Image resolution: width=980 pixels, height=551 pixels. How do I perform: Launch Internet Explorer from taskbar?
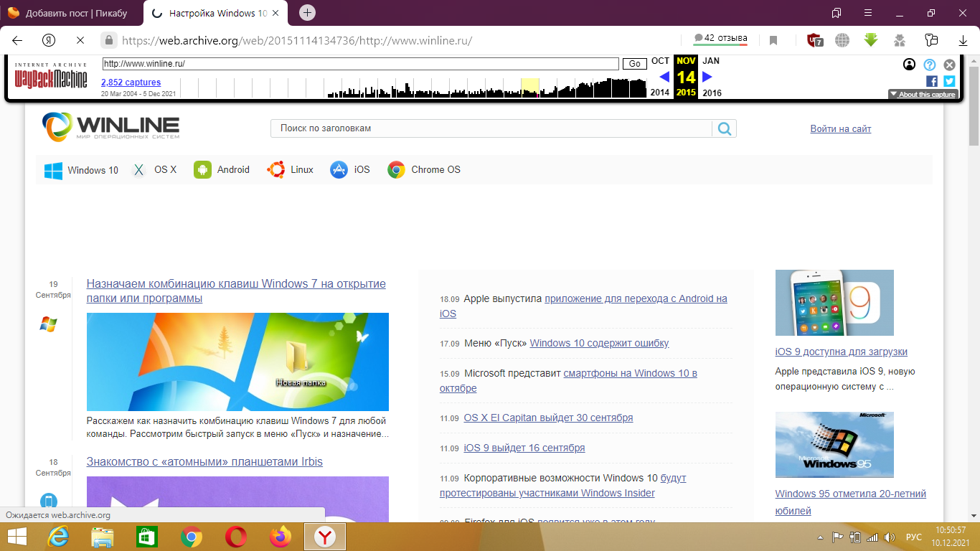click(x=59, y=537)
